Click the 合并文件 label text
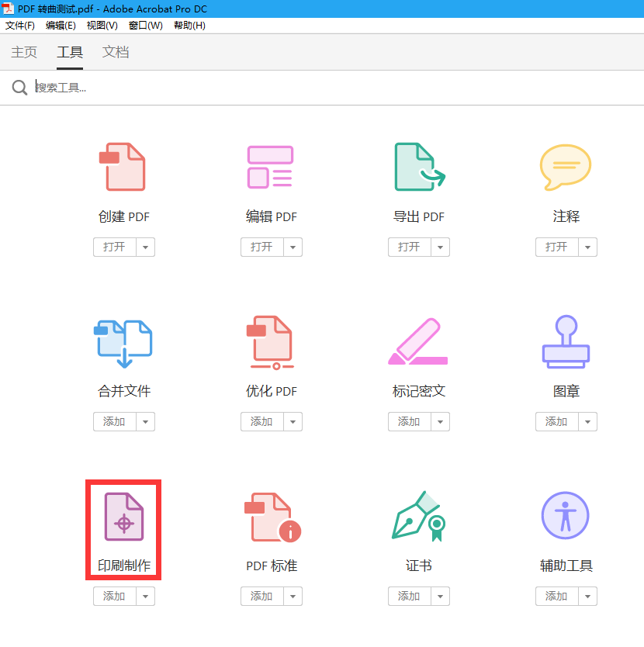644x647 pixels. 124,391
